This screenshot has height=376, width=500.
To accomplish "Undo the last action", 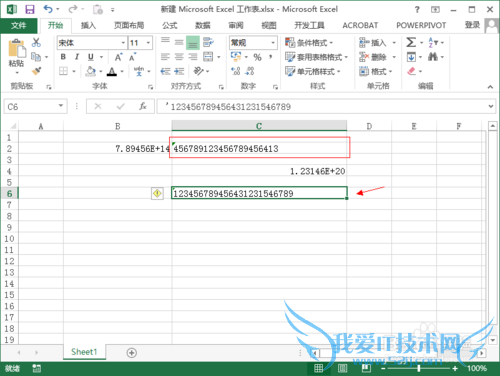I will [48, 9].
